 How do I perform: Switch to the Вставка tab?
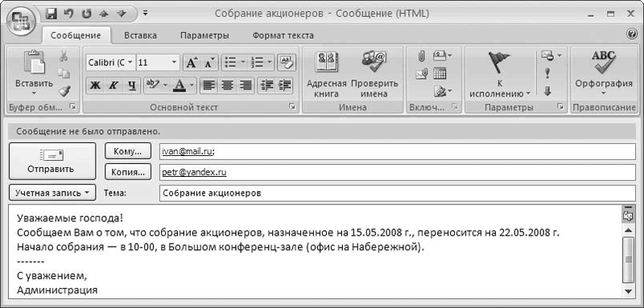point(140,35)
